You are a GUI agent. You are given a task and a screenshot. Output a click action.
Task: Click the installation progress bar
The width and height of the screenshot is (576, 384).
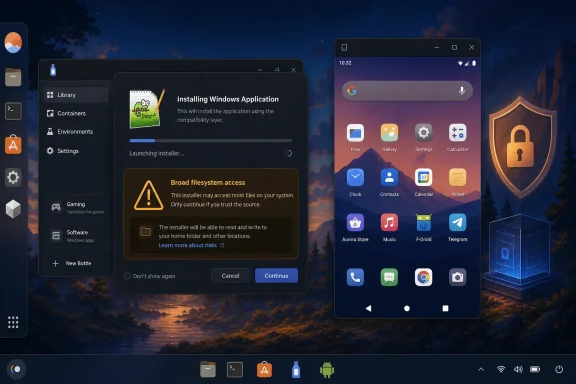click(x=211, y=140)
